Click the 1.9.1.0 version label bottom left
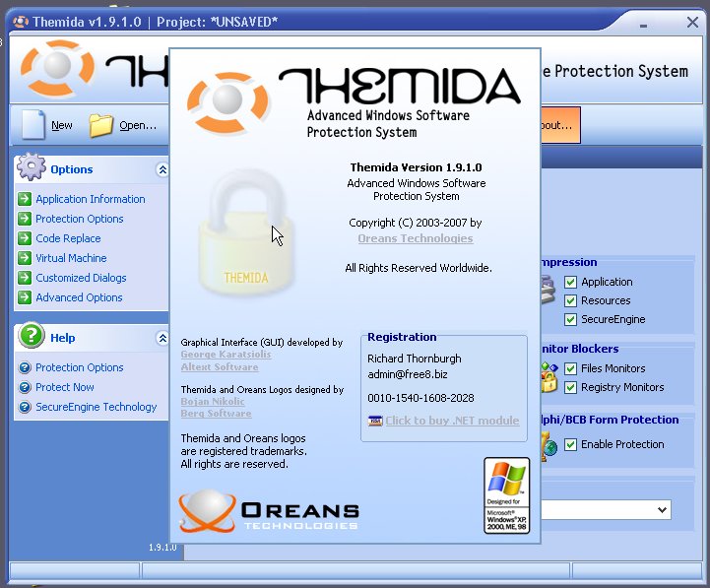The height and width of the screenshot is (588, 710). click(x=162, y=548)
